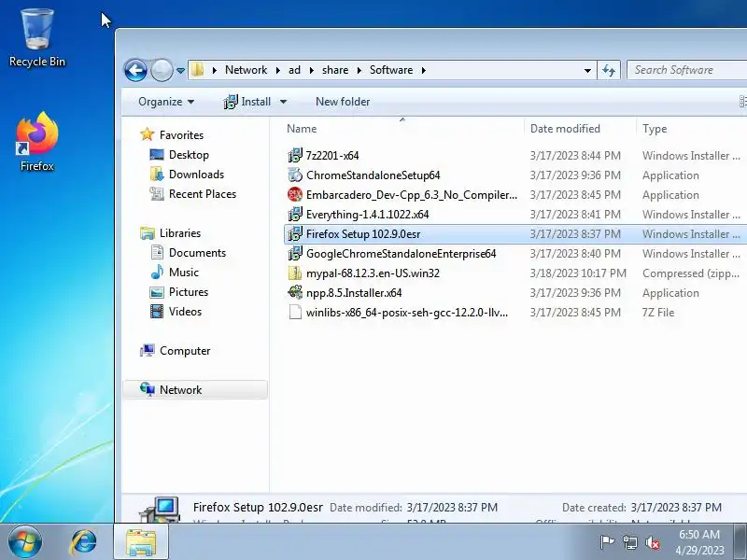Click the Firefox Setup 102.9.0esr file icon

tap(295, 233)
